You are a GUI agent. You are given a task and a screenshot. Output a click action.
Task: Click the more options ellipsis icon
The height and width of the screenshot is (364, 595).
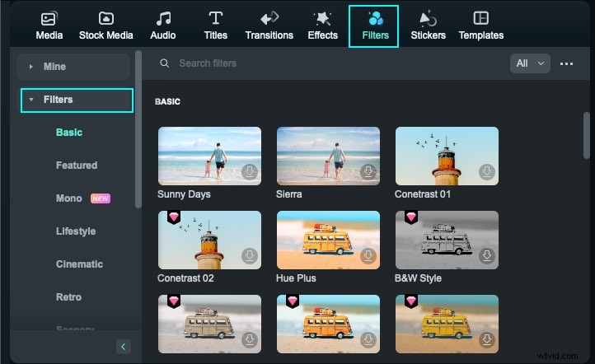coord(566,63)
